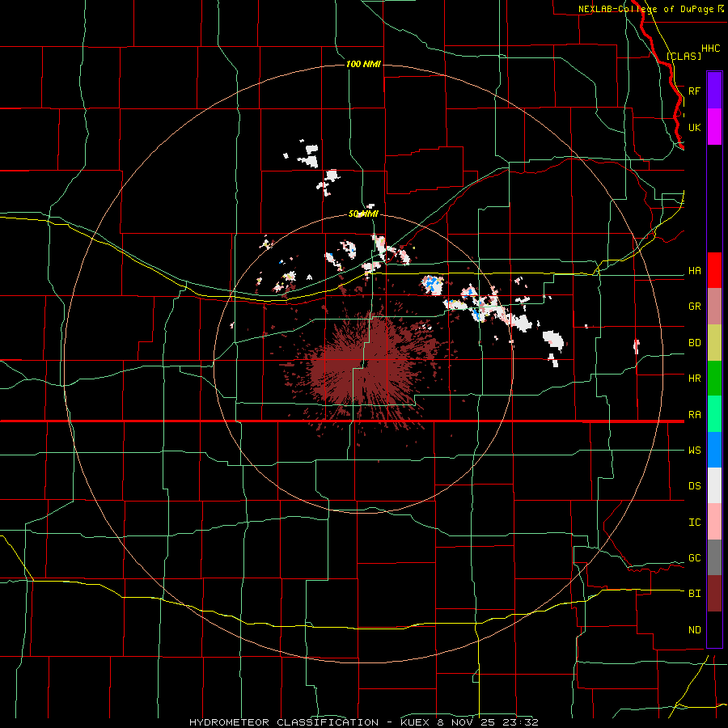Screen dimensions: 728x728
Task: Click the magenta UK legend color swatch
Action: click(x=714, y=127)
